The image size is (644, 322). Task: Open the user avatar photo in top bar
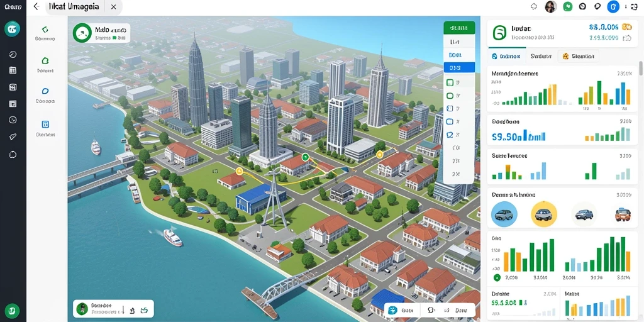coord(550,6)
